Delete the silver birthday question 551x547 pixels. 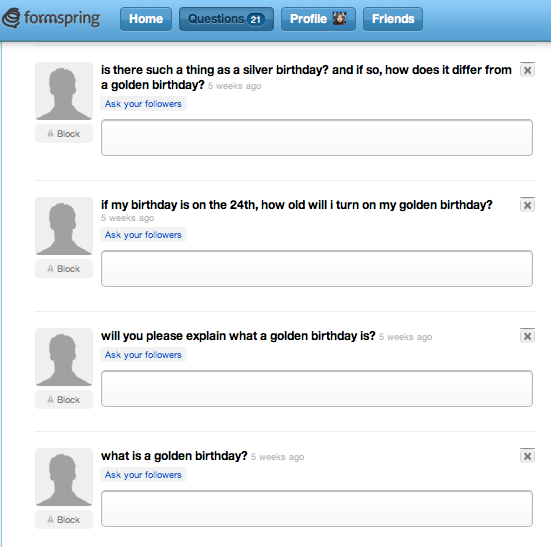tap(527, 70)
